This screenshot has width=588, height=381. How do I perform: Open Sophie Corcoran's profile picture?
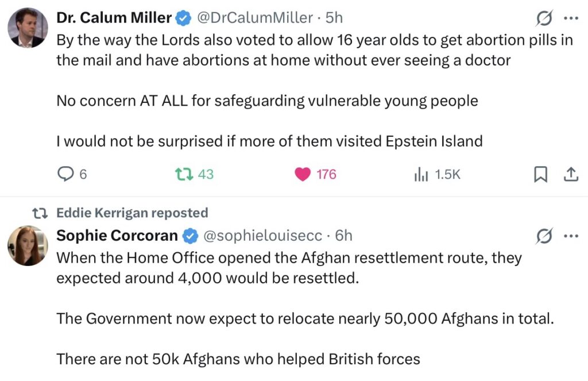tap(28, 245)
